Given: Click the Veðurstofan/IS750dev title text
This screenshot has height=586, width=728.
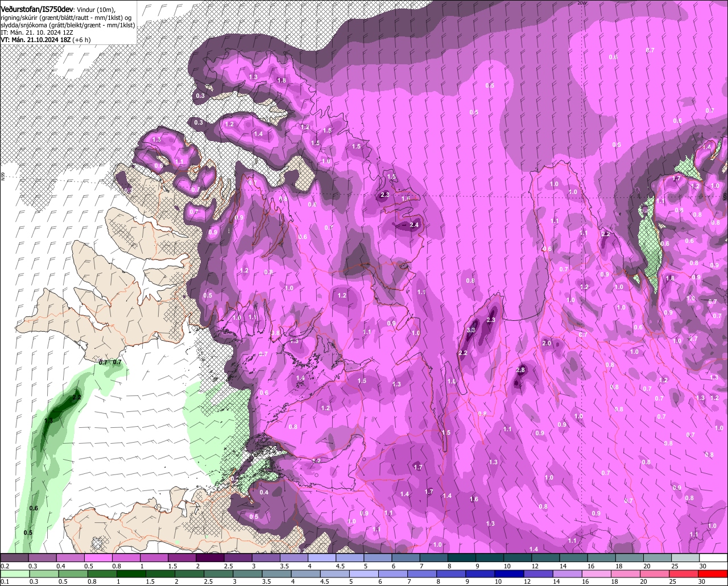Looking at the screenshot, I should (36, 9).
